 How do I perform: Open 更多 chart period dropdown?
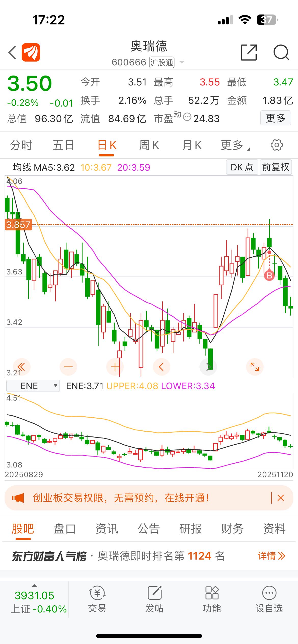[235, 145]
